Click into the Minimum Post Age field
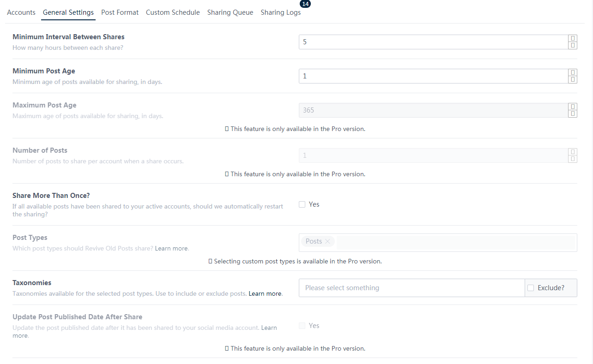This screenshot has width=593, height=364. point(433,76)
